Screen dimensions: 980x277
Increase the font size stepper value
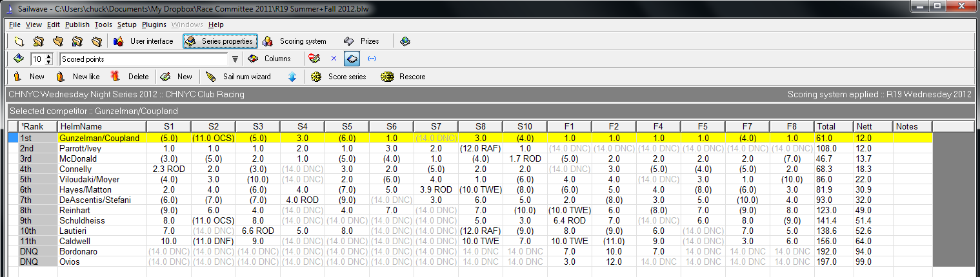click(49, 56)
